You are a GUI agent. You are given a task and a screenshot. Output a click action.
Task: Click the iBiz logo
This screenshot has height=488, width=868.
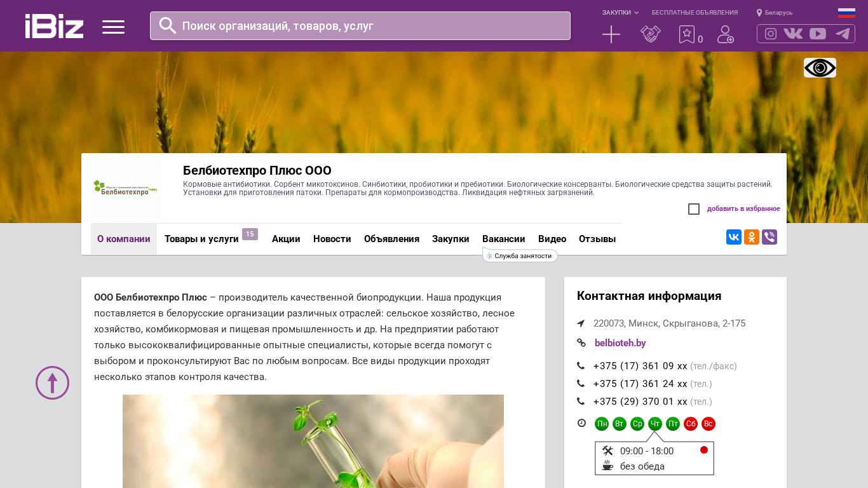click(x=54, y=26)
